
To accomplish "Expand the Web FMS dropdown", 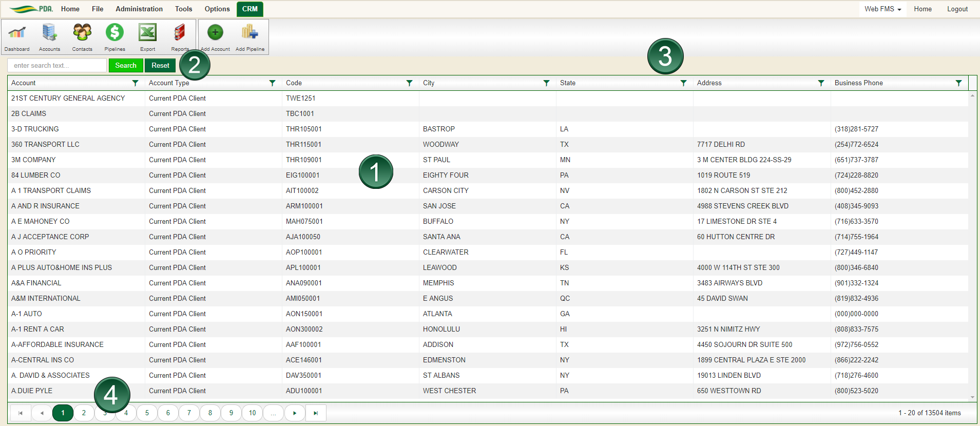I will click(882, 9).
